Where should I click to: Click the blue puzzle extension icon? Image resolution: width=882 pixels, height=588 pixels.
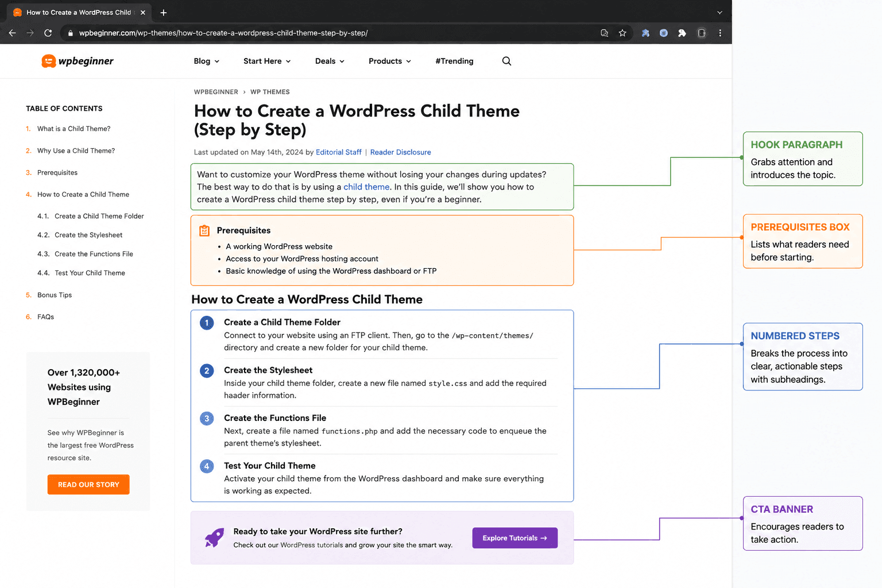coord(645,33)
